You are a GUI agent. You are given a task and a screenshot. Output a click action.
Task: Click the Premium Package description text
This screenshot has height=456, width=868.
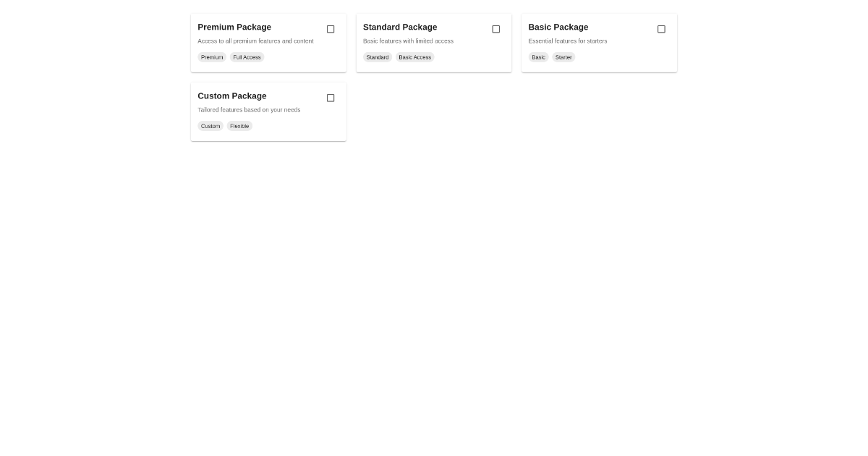[255, 41]
